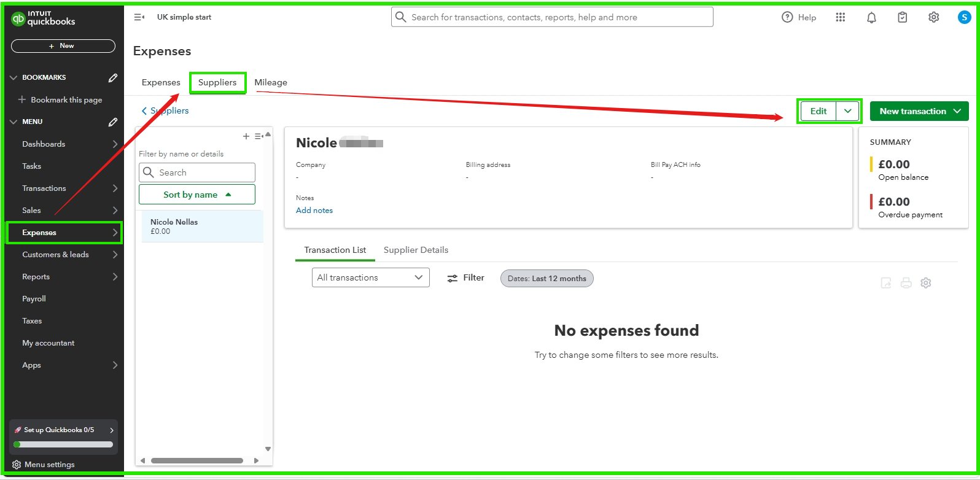Open Tasks in sidebar menu
Screen dimensions: 980x480
pos(32,166)
